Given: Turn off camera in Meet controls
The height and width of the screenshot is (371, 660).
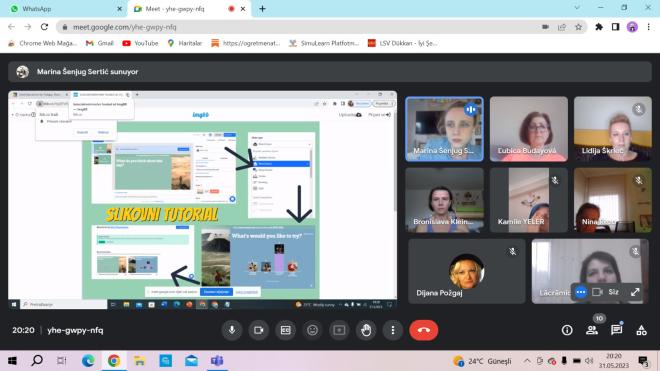Looking at the screenshot, I should (258, 330).
